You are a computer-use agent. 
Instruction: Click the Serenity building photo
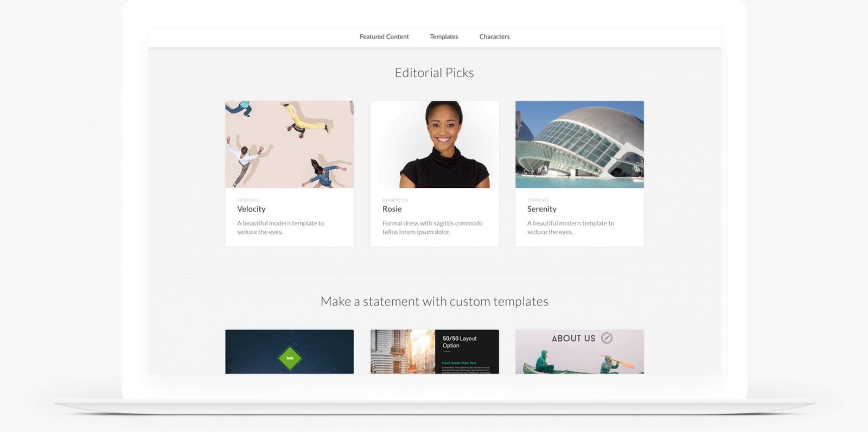point(579,144)
